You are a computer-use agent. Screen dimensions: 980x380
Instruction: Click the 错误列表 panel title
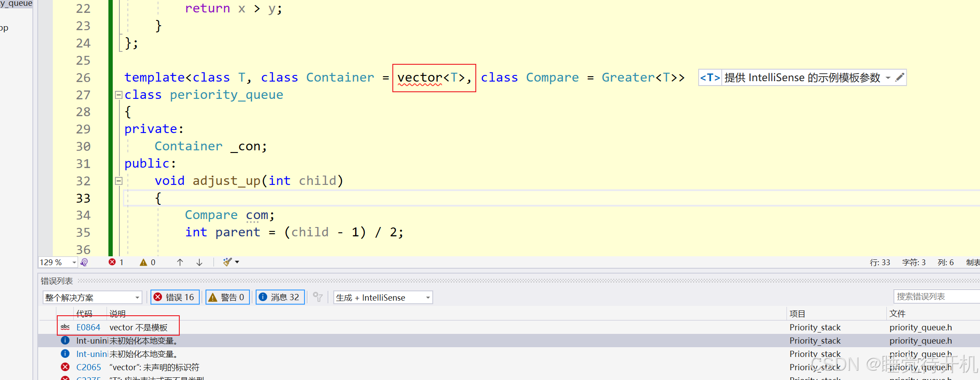pyautogui.click(x=57, y=281)
